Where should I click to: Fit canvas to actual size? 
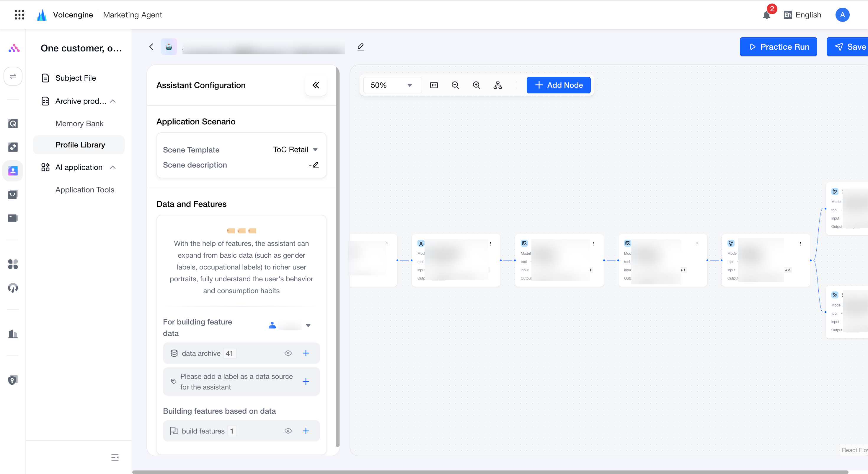click(434, 85)
